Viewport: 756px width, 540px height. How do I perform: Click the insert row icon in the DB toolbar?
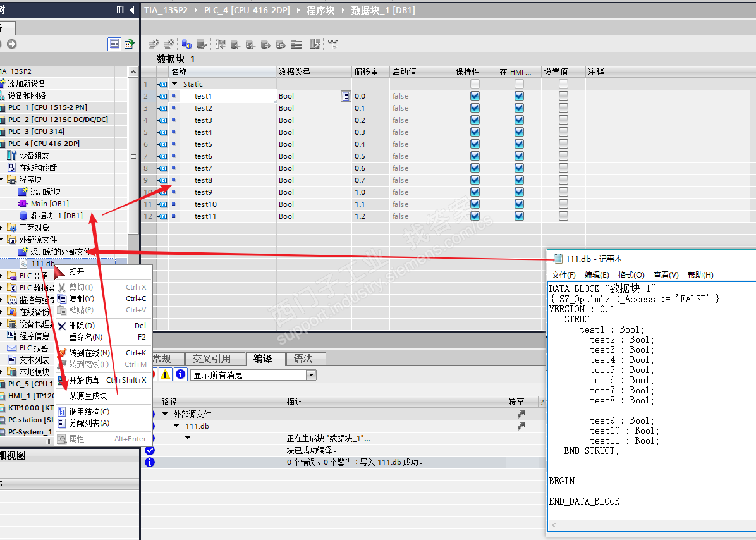pyautogui.click(x=153, y=44)
